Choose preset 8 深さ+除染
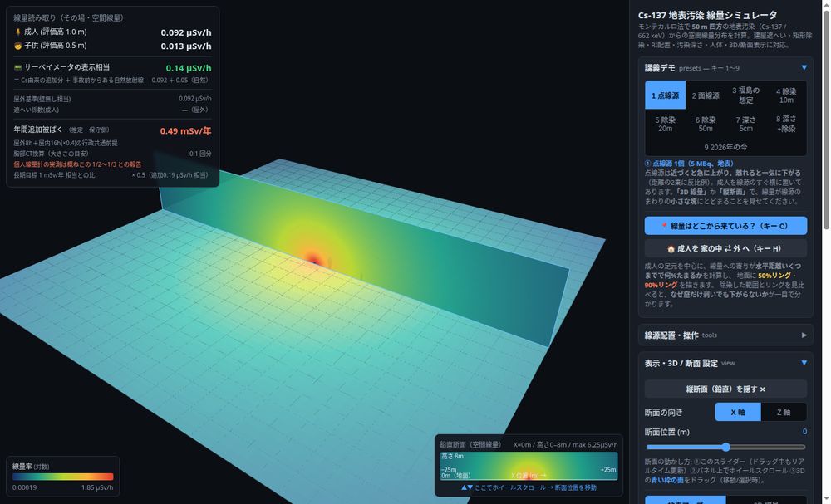This screenshot has height=504, width=831. (x=786, y=124)
